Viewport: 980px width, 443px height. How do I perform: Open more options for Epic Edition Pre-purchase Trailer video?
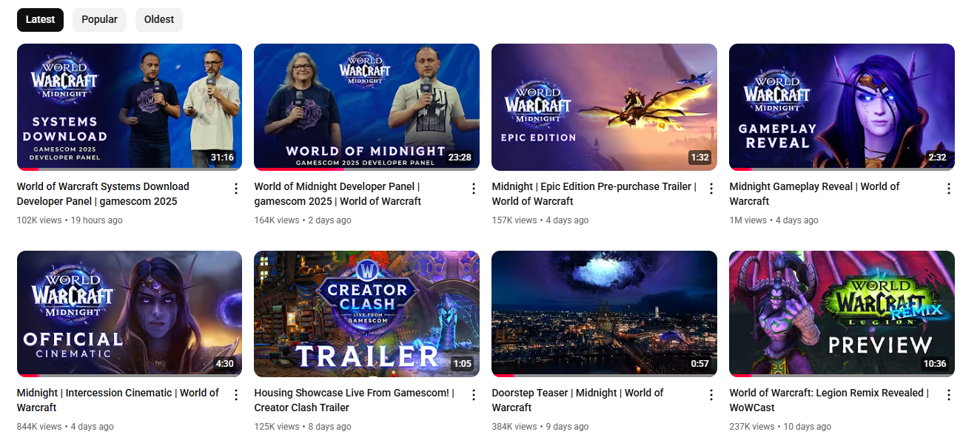click(711, 189)
